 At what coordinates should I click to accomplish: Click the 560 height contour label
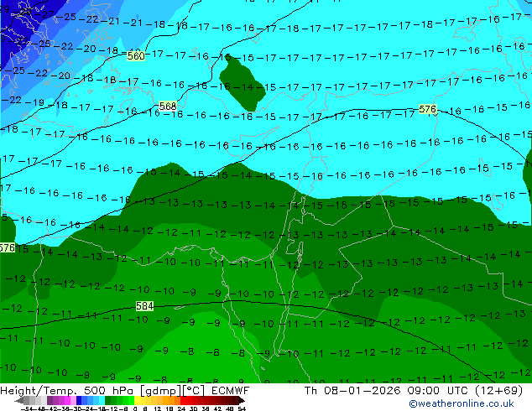pyautogui.click(x=136, y=56)
